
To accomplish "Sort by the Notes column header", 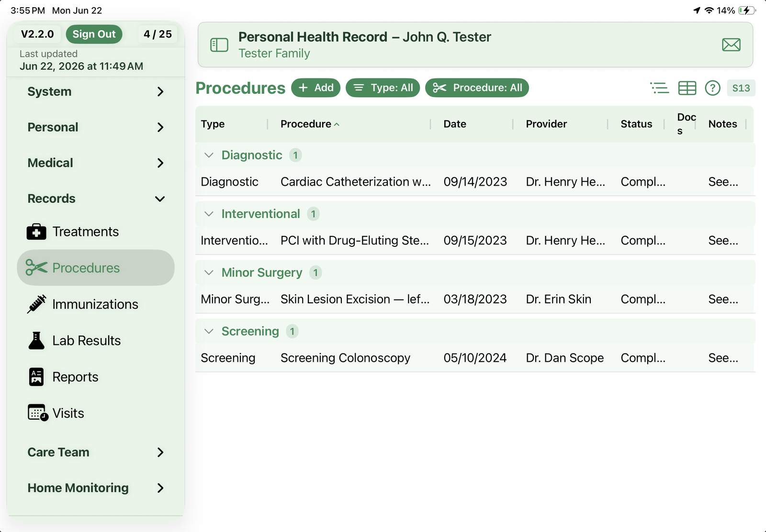I will (722, 124).
